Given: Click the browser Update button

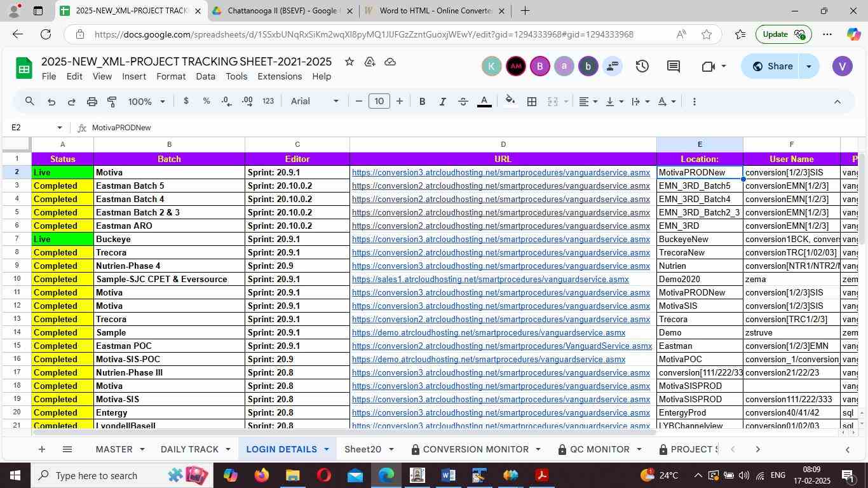Looking at the screenshot, I should point(782,34).
